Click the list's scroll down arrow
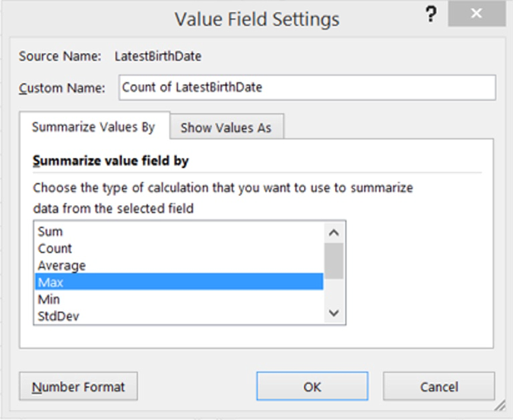 pos(334,314)
